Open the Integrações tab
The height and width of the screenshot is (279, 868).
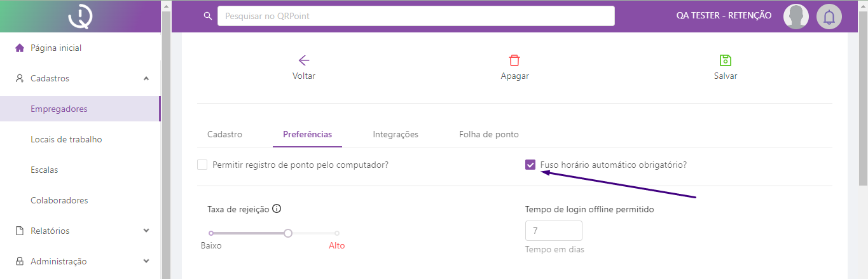395,135
